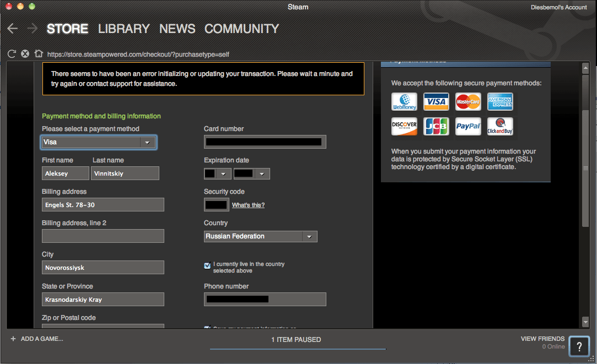Click the 1 ITEM PAUSED downloads status

click(296, 340)
